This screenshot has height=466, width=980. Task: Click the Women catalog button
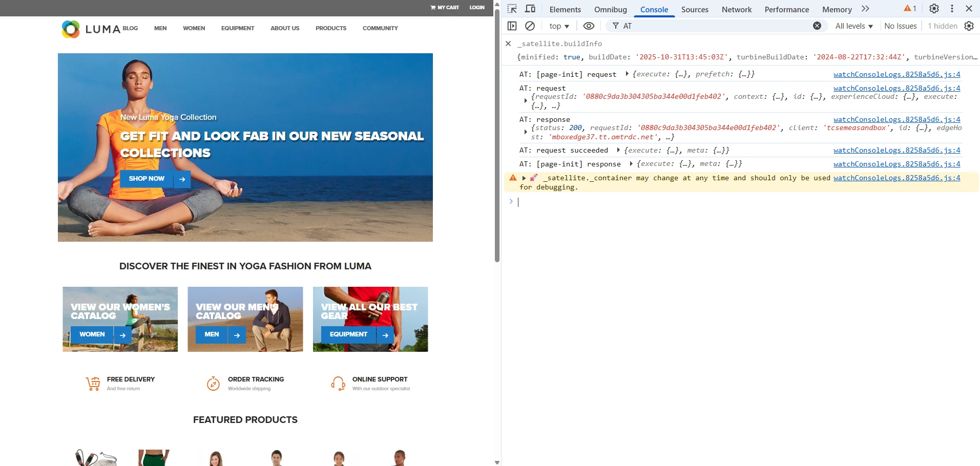pos(92,335)
